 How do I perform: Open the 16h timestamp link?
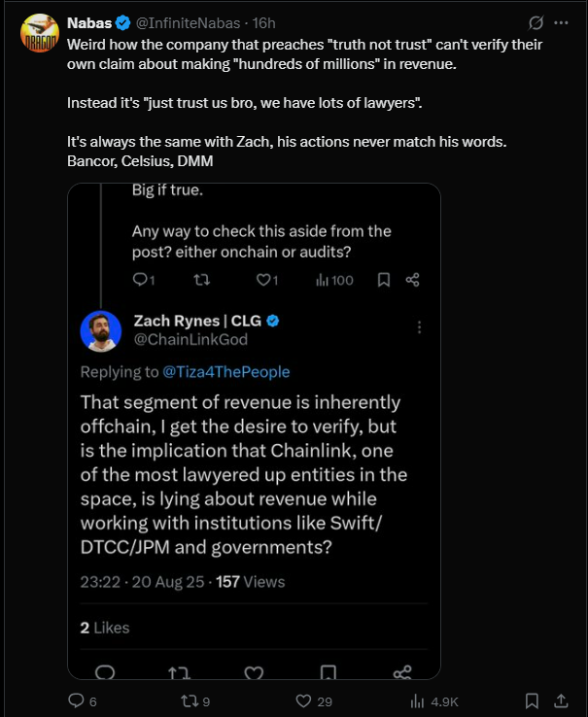click(264, 23)
